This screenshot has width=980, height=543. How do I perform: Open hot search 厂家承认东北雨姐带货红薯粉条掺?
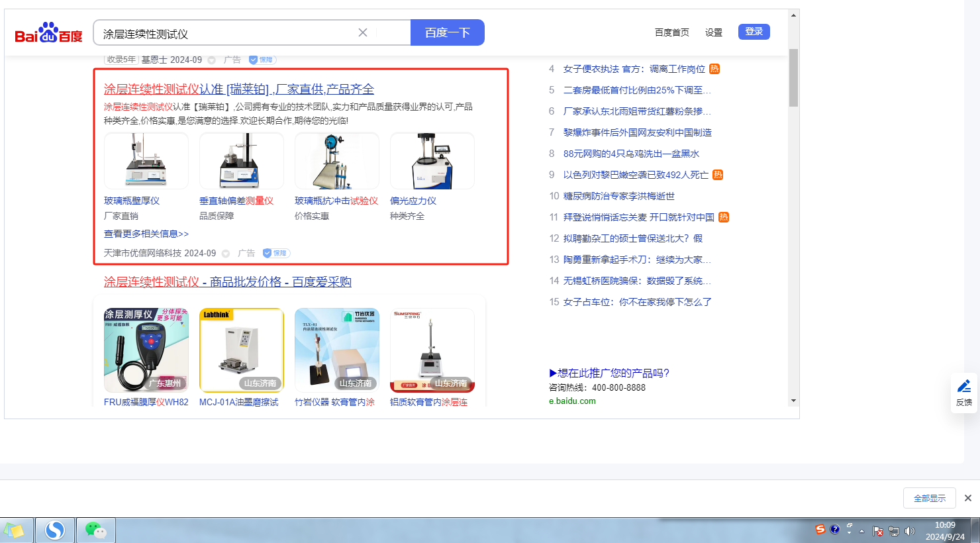pyautogui.click(x=638, y=111)
